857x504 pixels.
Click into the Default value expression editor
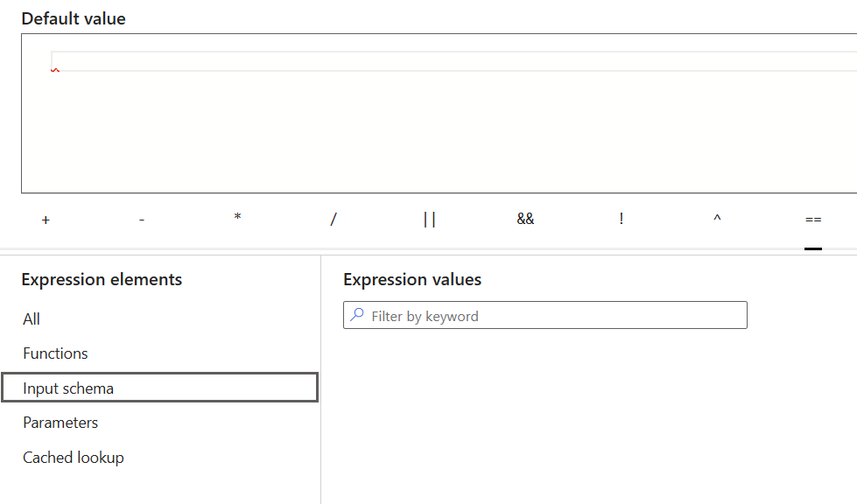click(x=439, y=114)
